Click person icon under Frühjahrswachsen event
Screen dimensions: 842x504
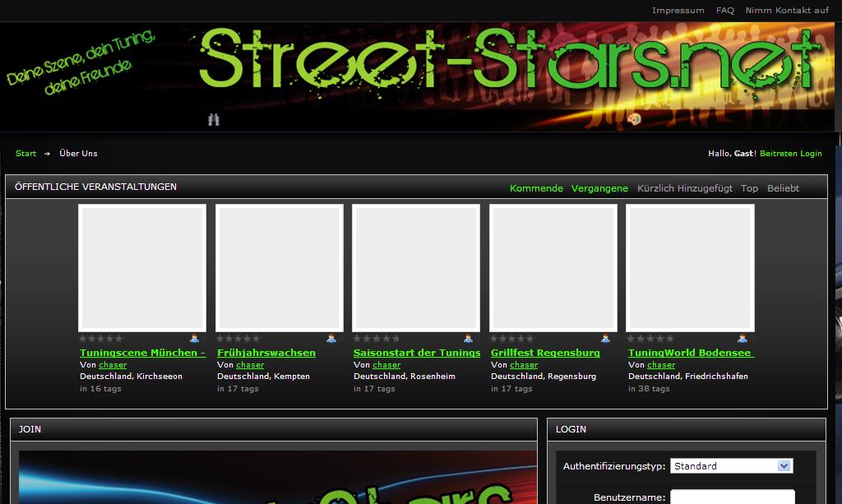point(331,339)
